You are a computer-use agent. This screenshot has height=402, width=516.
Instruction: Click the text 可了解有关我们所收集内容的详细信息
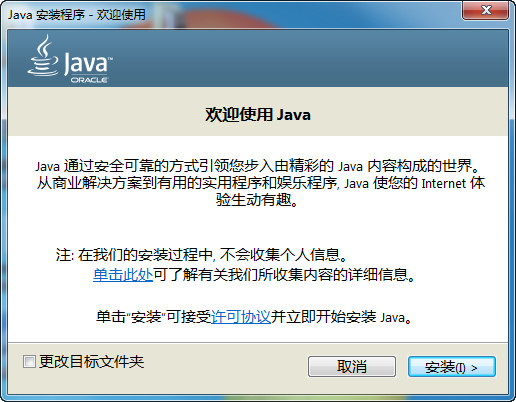point(284,275)
